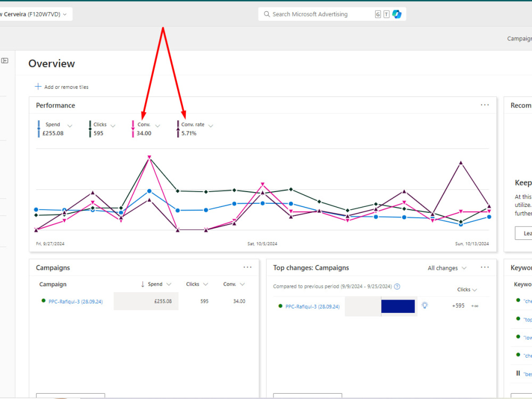Click the +595 change value

(458, 306)
